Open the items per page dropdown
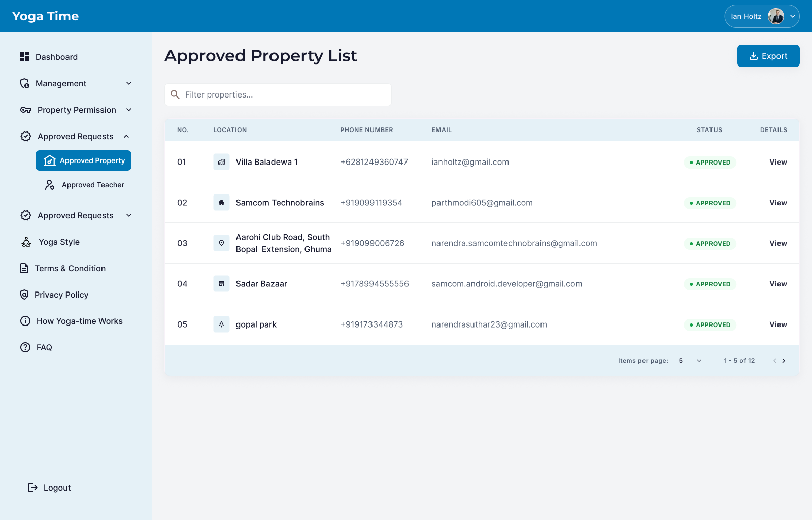This screenshot has height=520, width=812. 691,361
